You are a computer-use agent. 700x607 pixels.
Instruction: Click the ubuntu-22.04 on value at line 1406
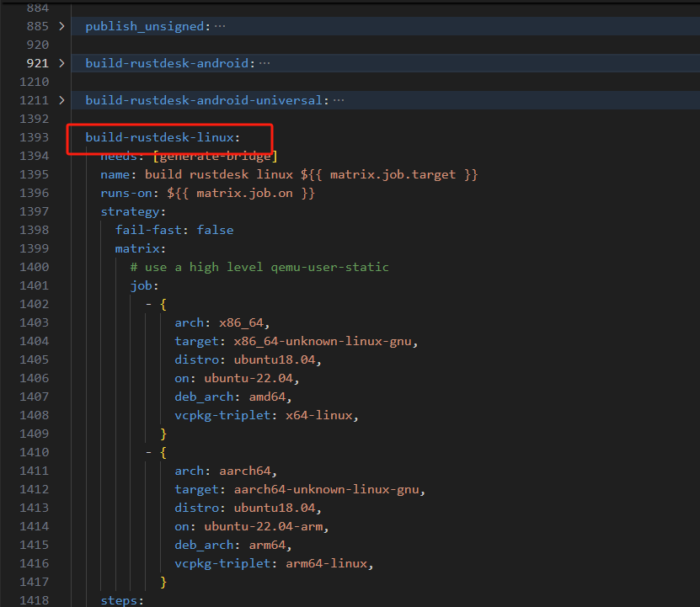click(x=248, y=379)
